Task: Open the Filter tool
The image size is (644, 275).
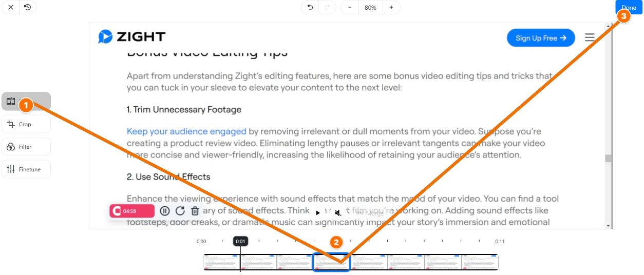Action: 26,147
